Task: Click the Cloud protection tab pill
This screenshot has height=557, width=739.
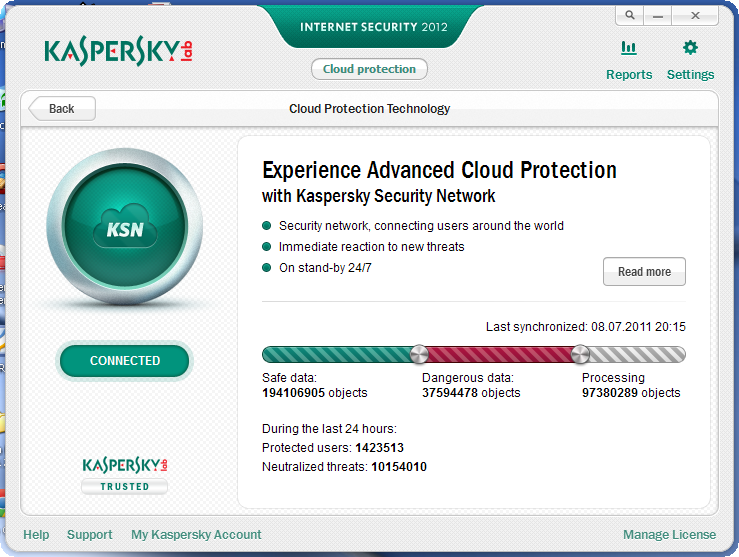Action: click(x=369, y=69)
